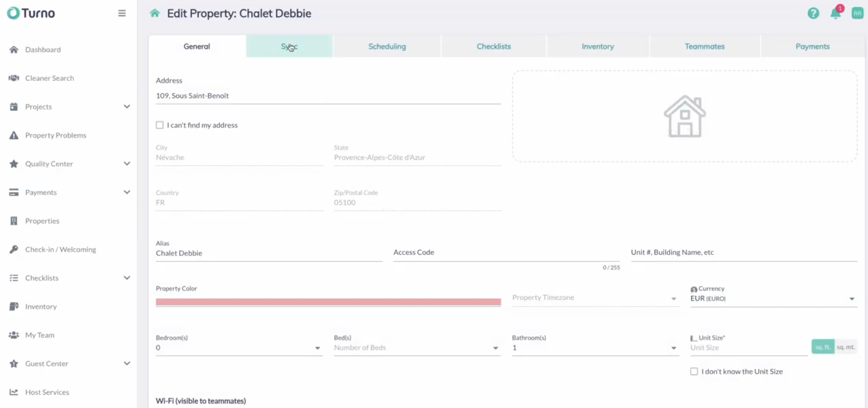The width and height of the screenshot is (868, 408).
Task: Click the RR user avatar
Action: pos(857,13)
